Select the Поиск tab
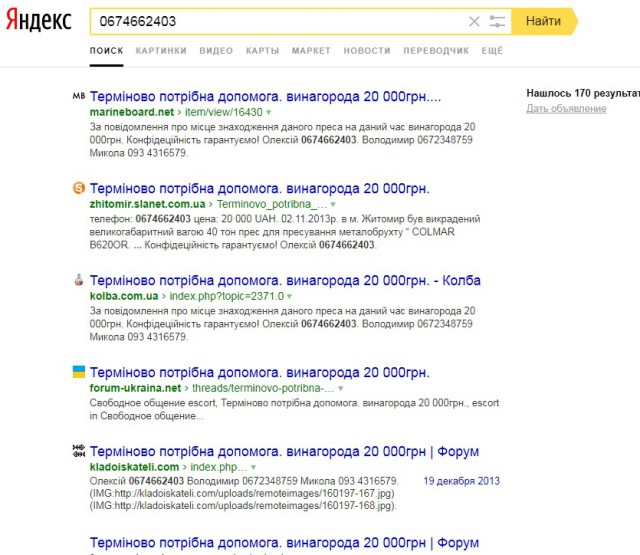640x555 pixels. coord(107,51)
